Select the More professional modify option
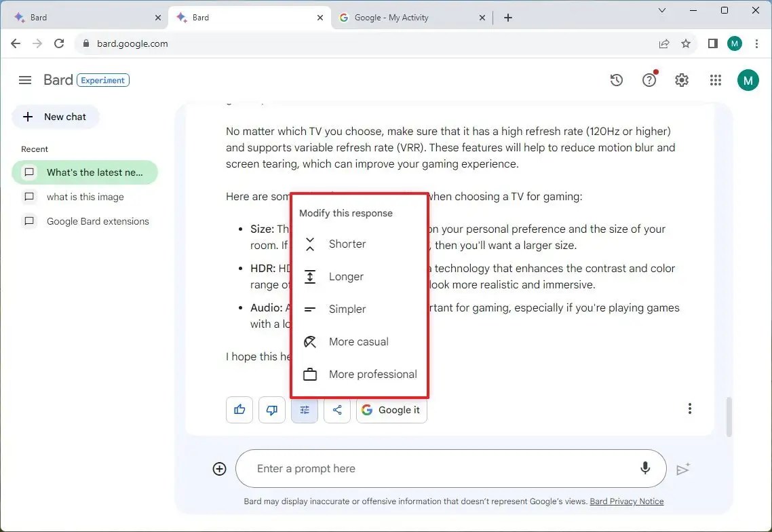Image resolution: width=772 pixels, height=532 pixels. point(372,374)
